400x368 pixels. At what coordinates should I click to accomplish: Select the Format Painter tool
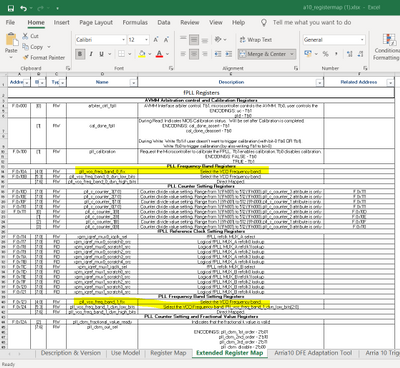point(44,58)
